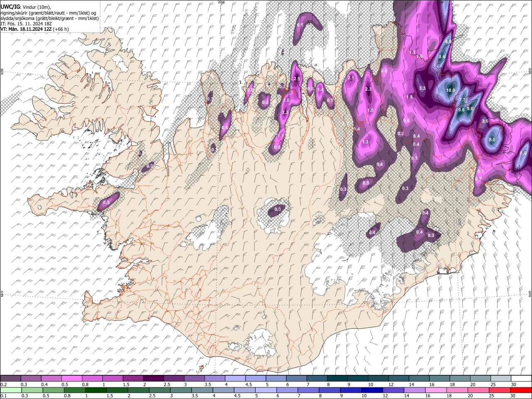Click the '10.0' precipitation value on the map
The image size is (532, 399).
click(x=451, y=90)
